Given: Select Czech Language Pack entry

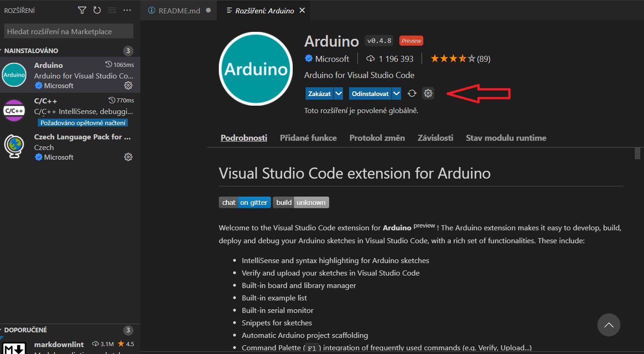Looking at the screenshot, I should 70,147.
